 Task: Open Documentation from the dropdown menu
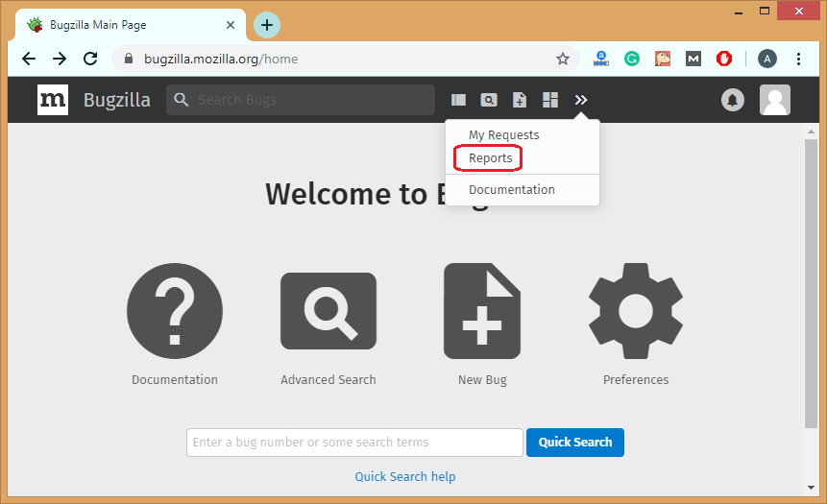pos(512,189)
